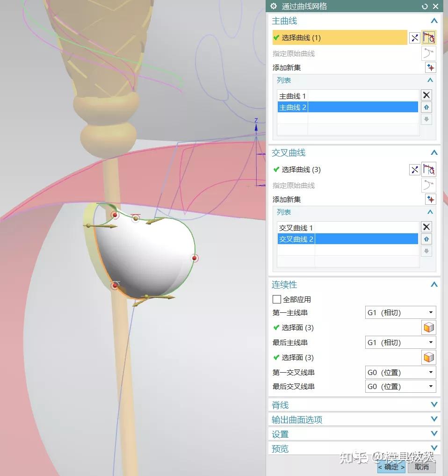448x476 pixels.
Task: Click the reverse direction icon beside 主曲线 selection
Action: pyautogui.click(x=414, y=37)
